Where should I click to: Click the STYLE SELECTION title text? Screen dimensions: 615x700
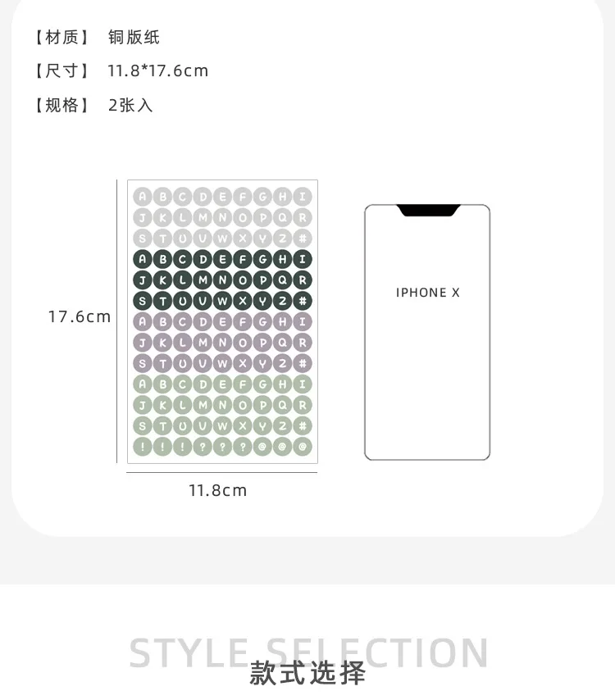tap(308, 653)
